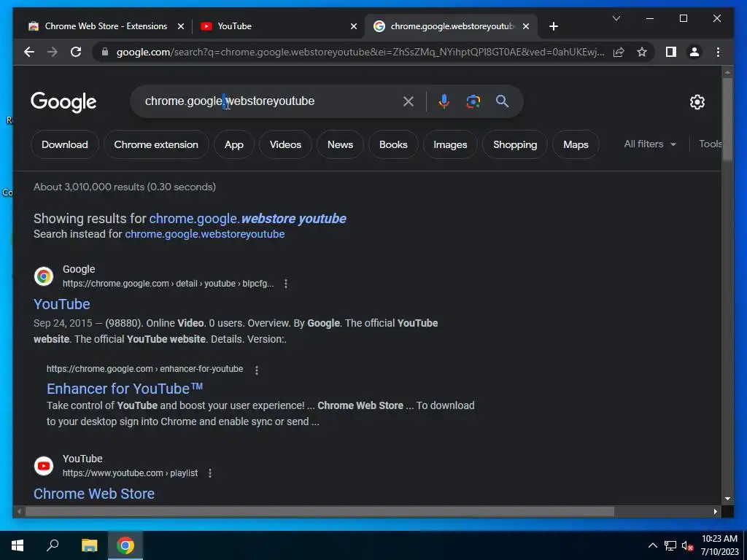Select the chrome.google.webstoreyoutube tab

click(x=452, y=26)
